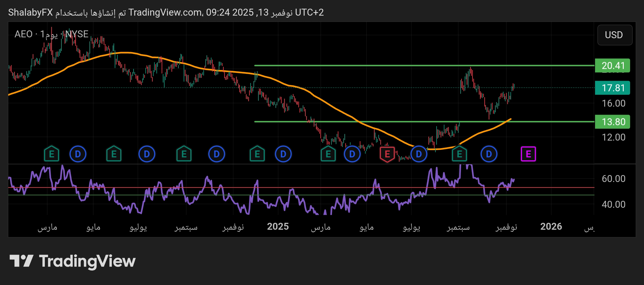Click the 2025 year label on time axis

click(278, 227)
